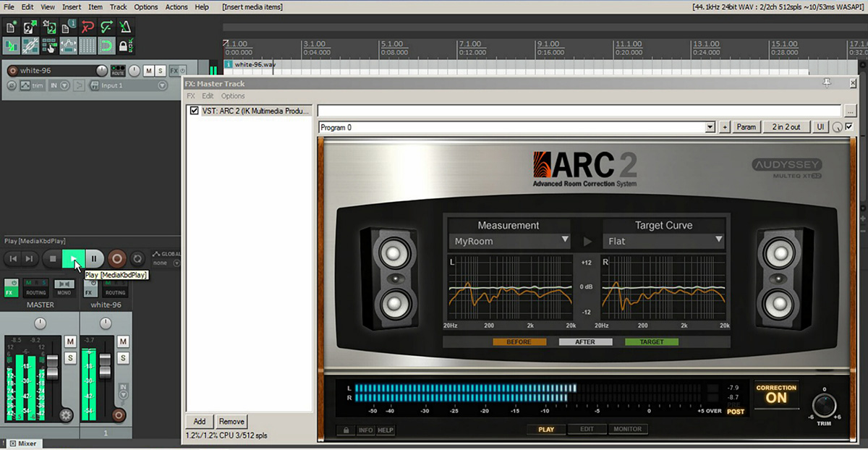Open Options menu in FX: Master Track window
This screenshot has width=868, height=450.
click(x=233, y=95)
